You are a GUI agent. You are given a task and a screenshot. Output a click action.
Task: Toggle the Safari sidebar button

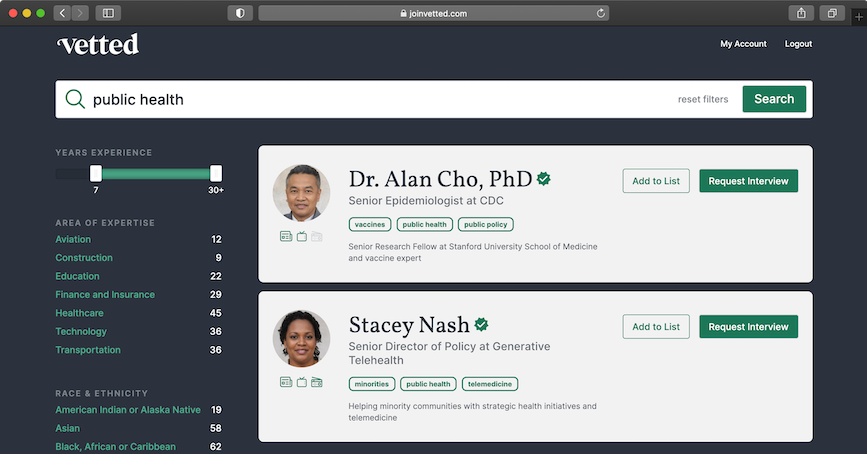click(x=107, y=13)
